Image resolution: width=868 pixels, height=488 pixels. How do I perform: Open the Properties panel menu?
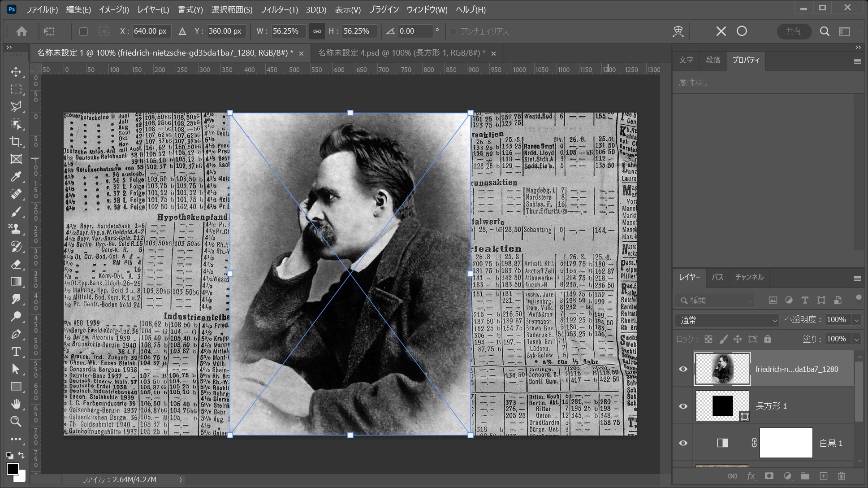tap(857, 61)
